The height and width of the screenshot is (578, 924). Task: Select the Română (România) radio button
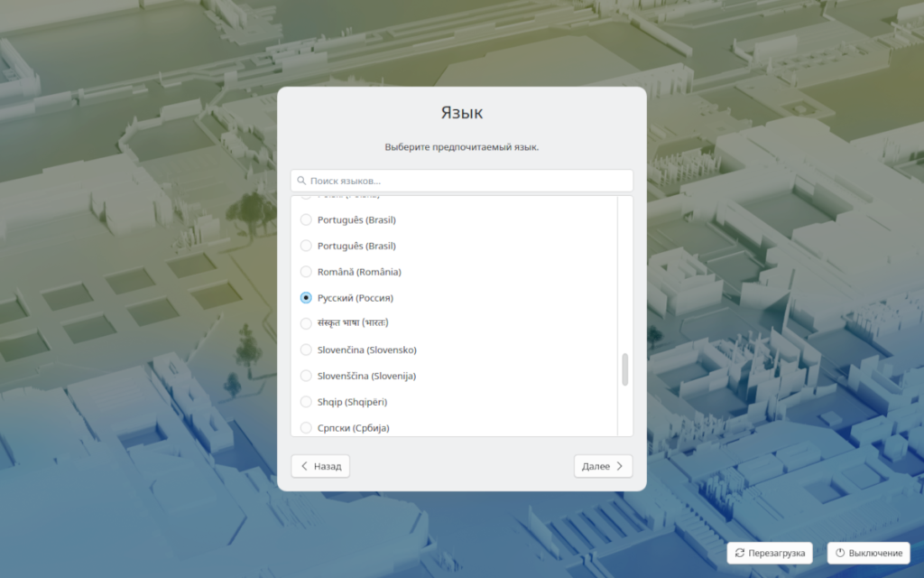click(x=306, y=272)
